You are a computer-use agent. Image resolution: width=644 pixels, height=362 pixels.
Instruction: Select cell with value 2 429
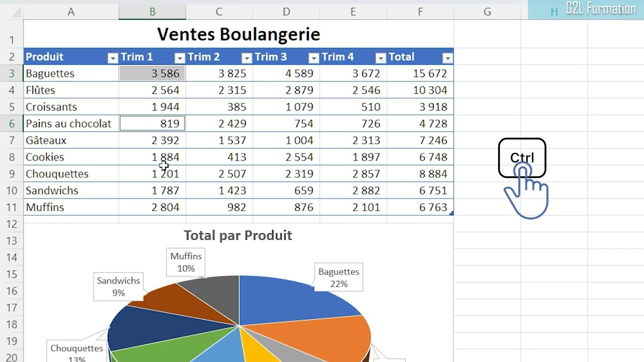click(x=219, y=124)
